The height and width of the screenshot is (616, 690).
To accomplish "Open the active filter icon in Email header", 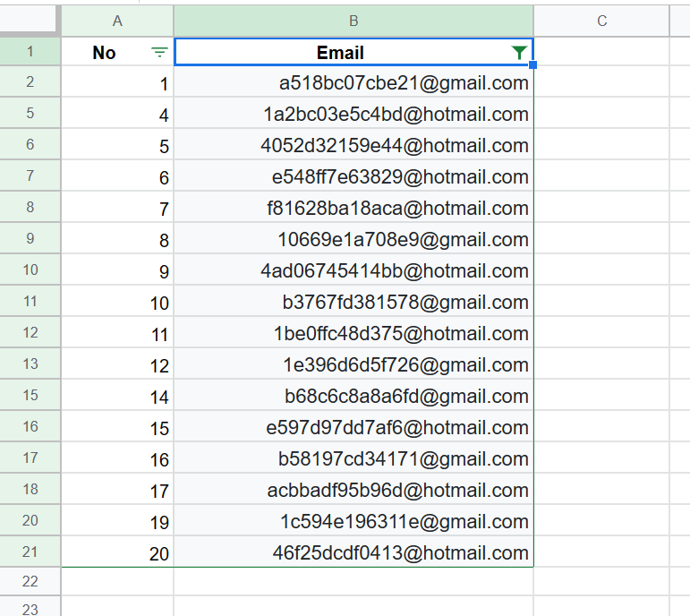I will [x=519, y=53].
